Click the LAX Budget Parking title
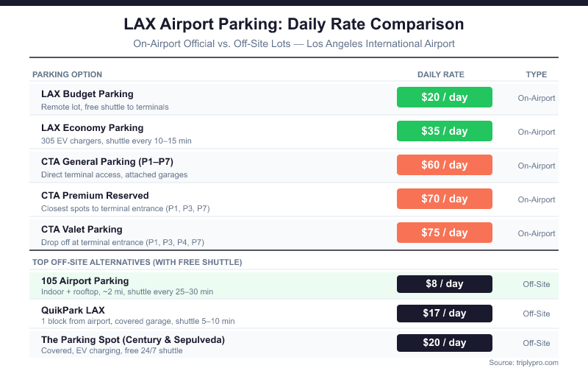 pos(87,94)
